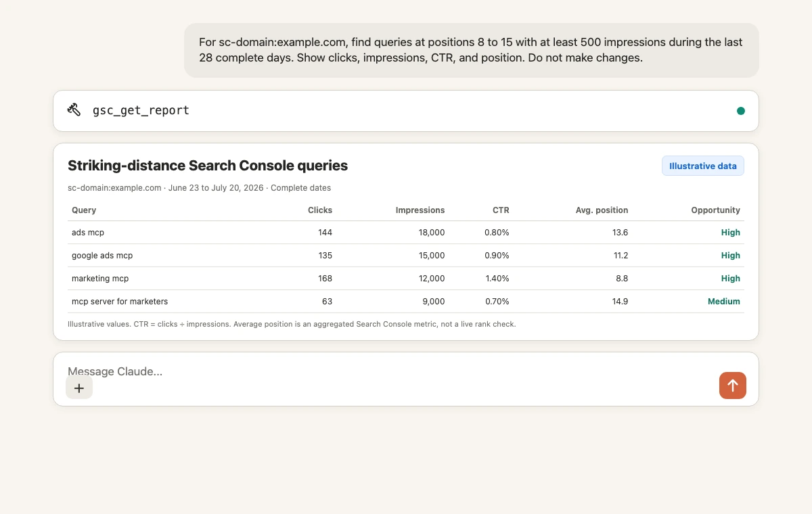This screenshot has width=812, height=514.
Task: Click the Query column header
Action: 84,210
